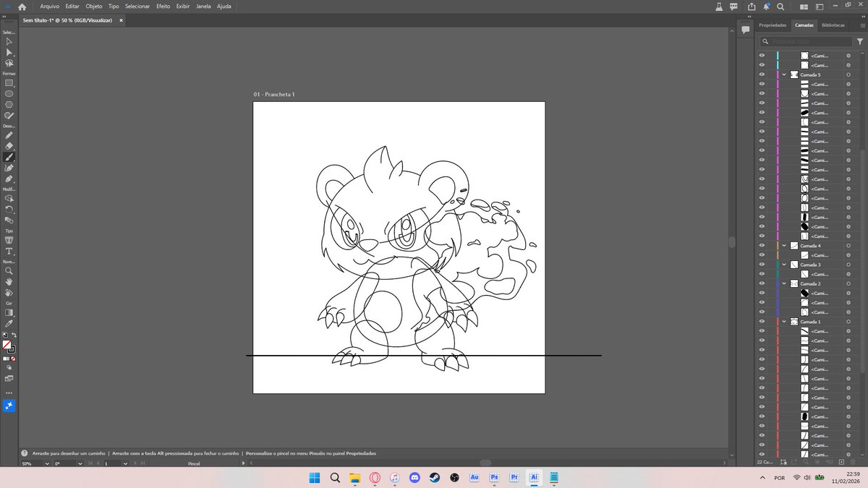Collapse the Camada 4 layer group
This screenshot has width=868, height=488.
[x=784, y=246]
